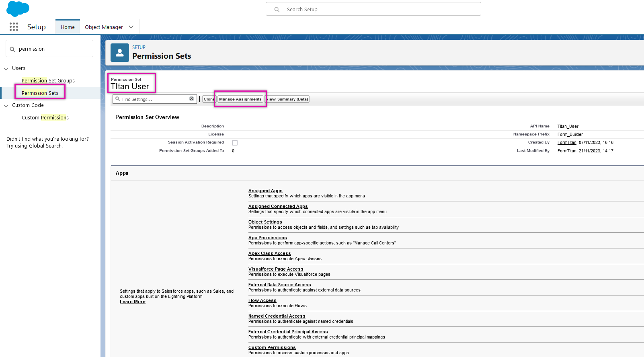Click the Manage Assignments button
This screenshot has height=357, width=644.
pos(240,99)
